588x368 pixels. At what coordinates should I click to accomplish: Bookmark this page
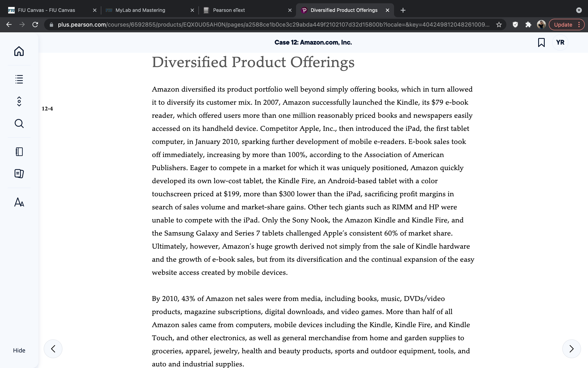pyautogui.click(x=541, y=42)
